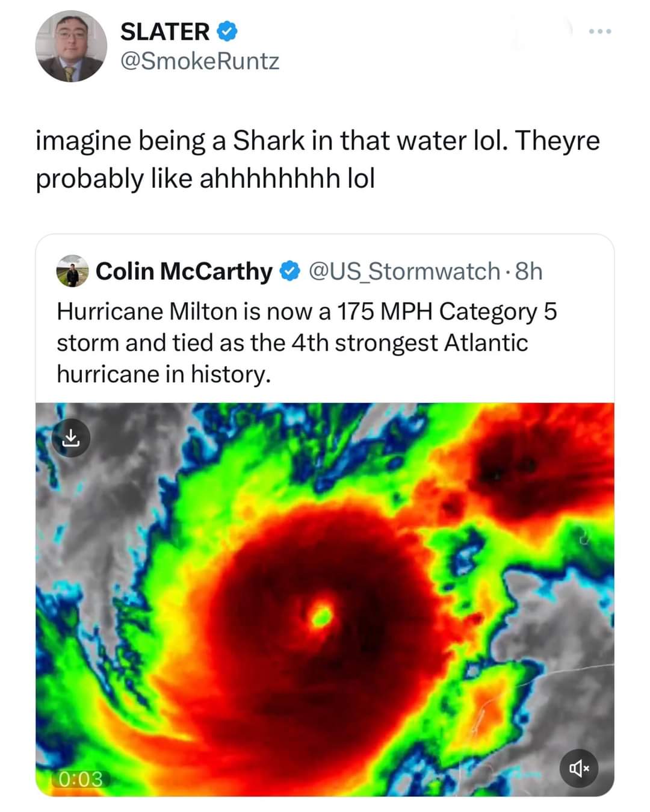Click the word "Shark" in the tweet

[x=269, y=141]
